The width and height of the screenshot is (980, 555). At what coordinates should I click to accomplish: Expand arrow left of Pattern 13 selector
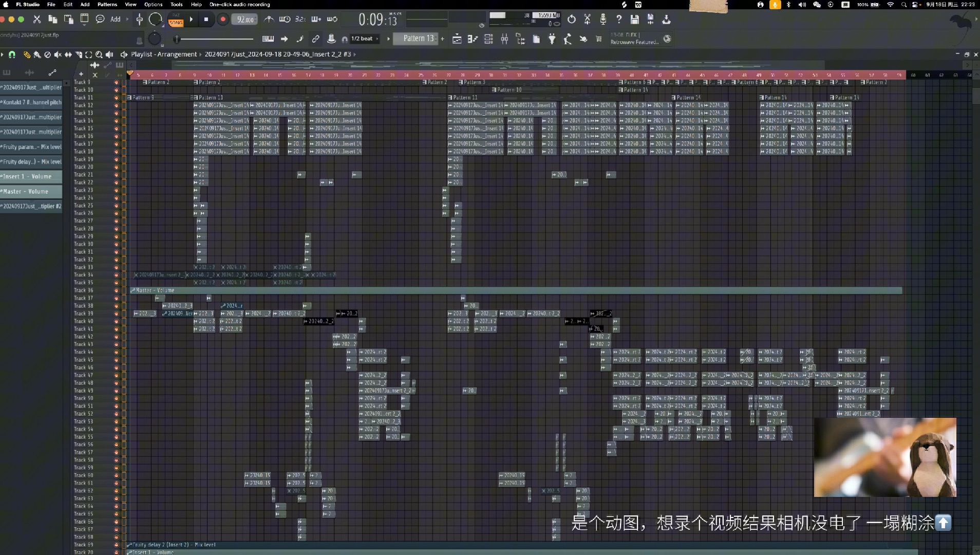pyautogui.click(x=388, y=39)
